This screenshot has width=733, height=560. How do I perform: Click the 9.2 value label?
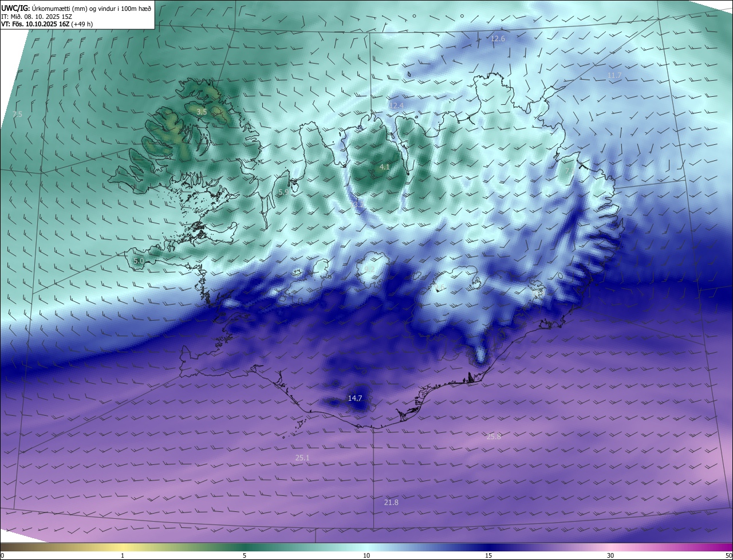click(369, 269)
